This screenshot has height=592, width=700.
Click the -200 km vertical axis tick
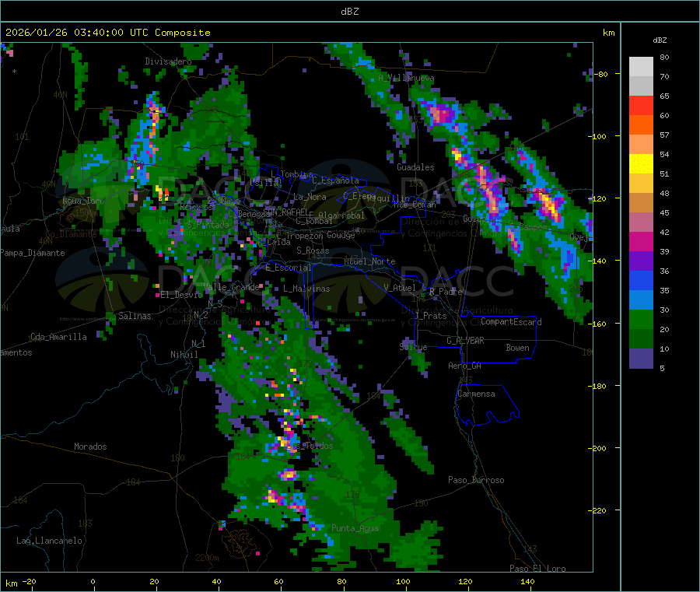(x=599, y=448)
